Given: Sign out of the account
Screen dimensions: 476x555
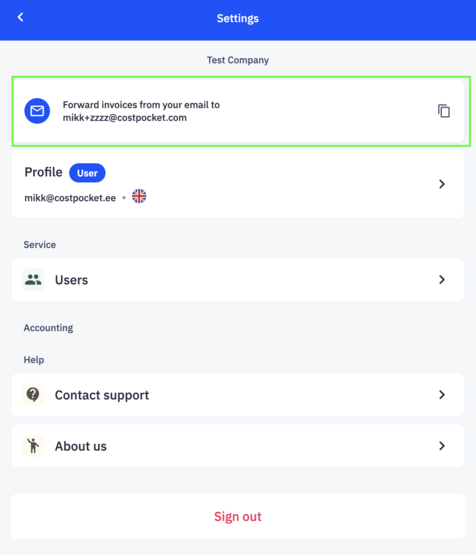Looking at the screenshot, I should (238, 516).
